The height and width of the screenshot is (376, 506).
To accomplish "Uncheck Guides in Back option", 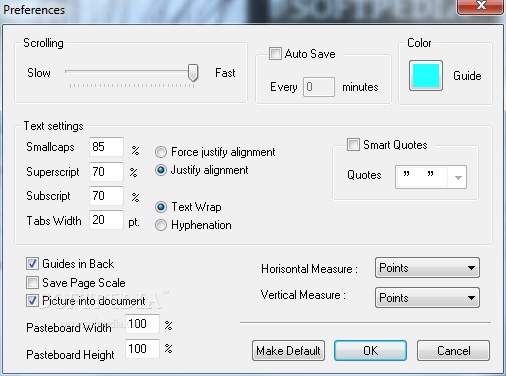I will pos(32,264).
